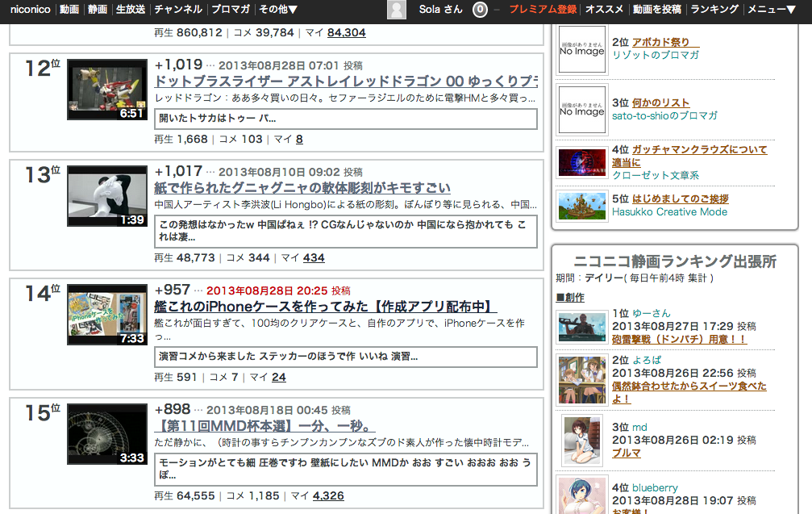Image resolution: width=812 pixels, height=514 pixels.
Task: Click the mylist count 434
Action: click(314, 258)
